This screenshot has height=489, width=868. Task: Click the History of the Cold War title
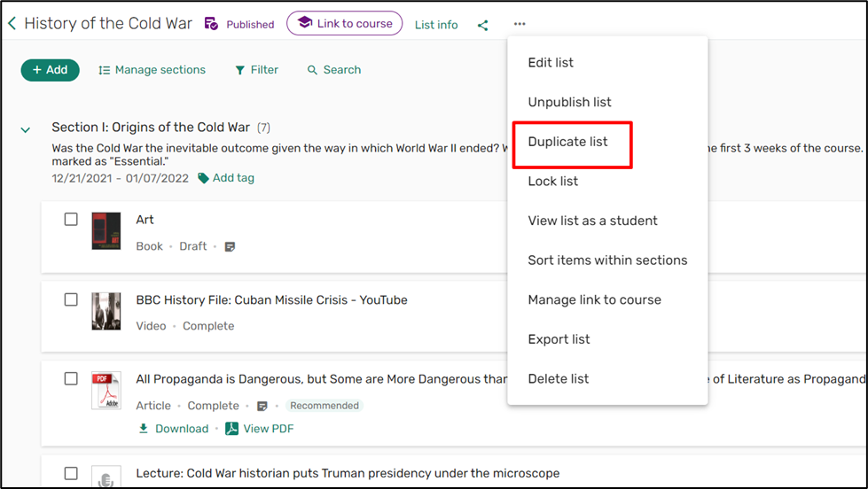108,23
